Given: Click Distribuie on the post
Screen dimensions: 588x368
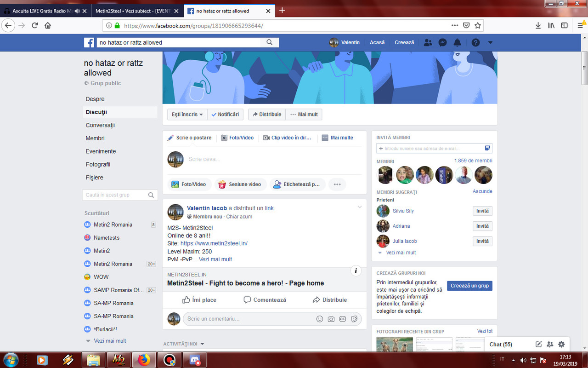Looking at the screenshot, I should [x=330, y=300].
